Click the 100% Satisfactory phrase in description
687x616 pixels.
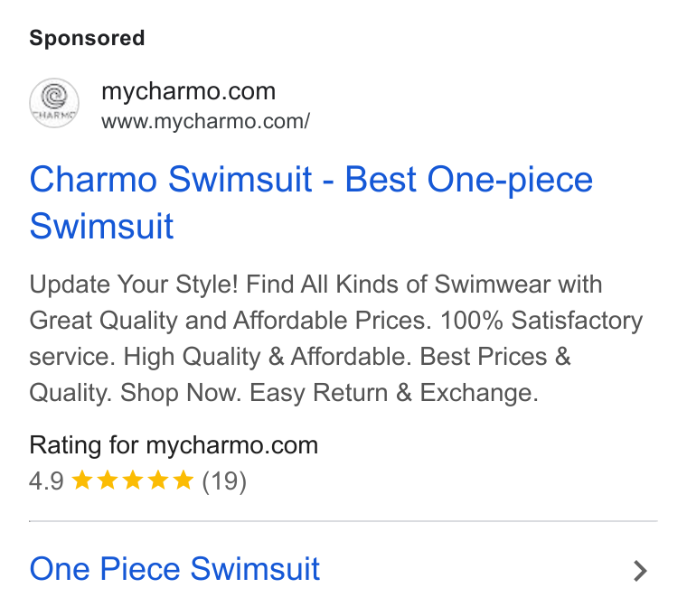tap(541, 321)
